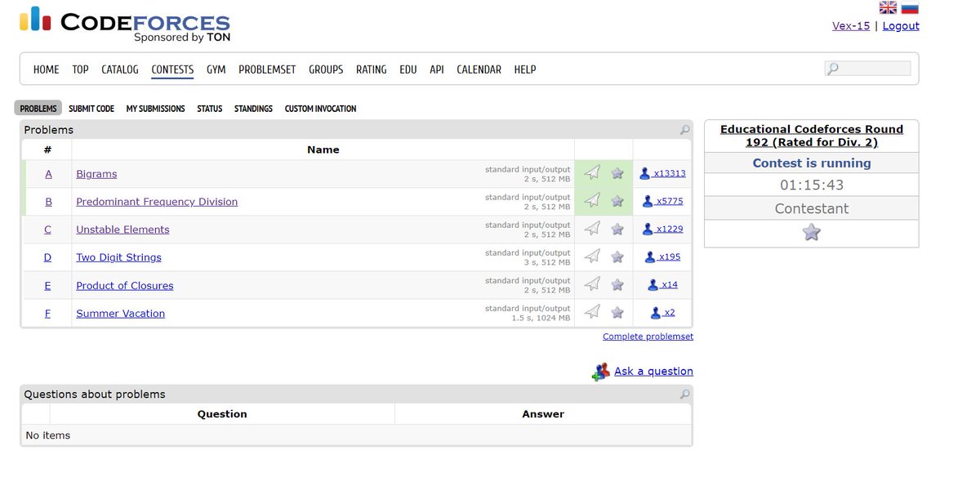The image size is (980, 482).
Task: Toggle favorite star for Bigrams
Action: coord(617,173)
